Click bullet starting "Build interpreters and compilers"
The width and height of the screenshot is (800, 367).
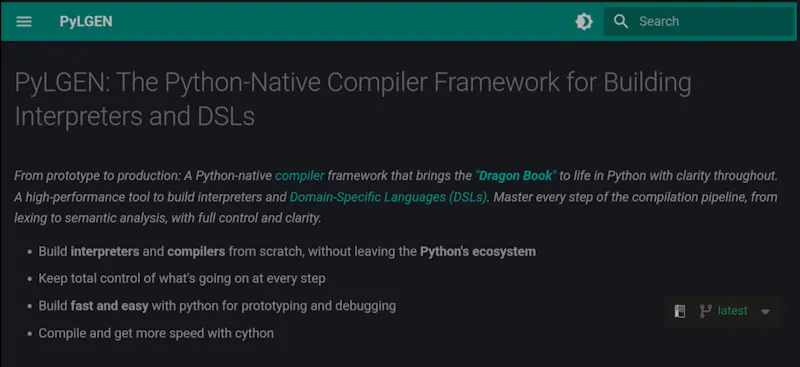tap(287, 252)
